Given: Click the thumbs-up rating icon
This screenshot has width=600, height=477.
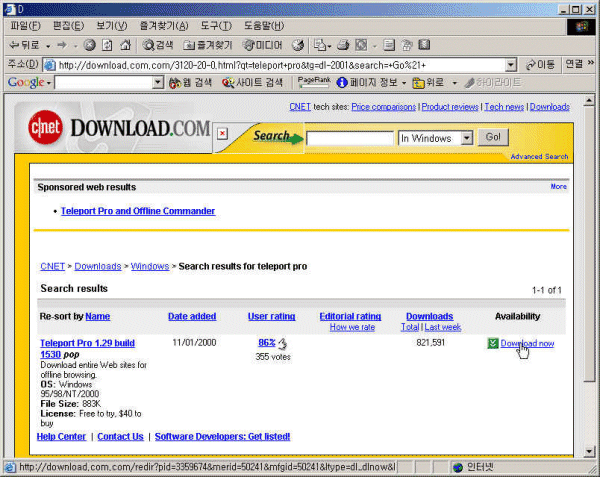Looking at the screenshot, I should [x=282, y=344].
